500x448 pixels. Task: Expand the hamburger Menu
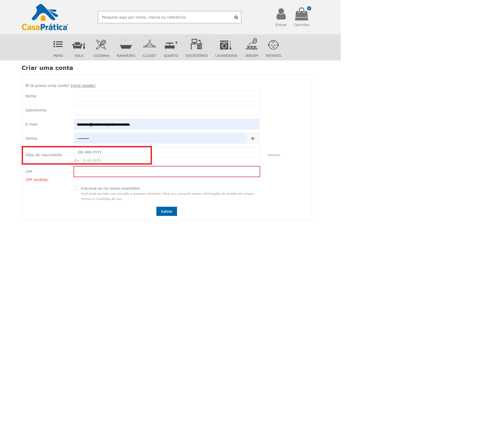pos(58,44)
